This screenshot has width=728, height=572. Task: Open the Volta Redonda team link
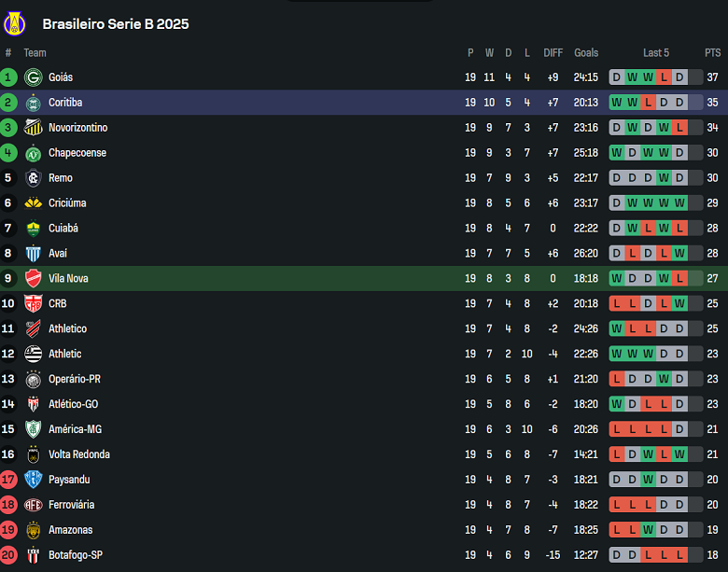click(79, 454)
